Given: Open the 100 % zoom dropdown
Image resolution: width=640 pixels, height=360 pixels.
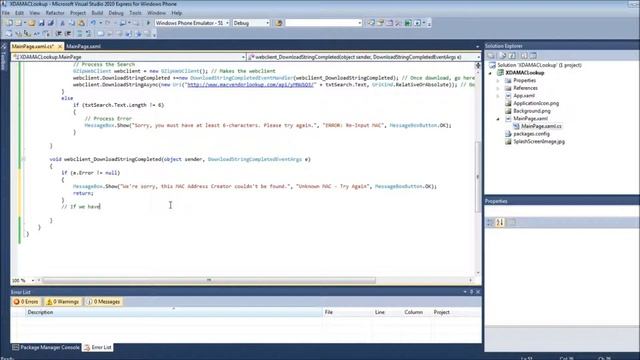Looking at the screenshot, I should 33,280.
